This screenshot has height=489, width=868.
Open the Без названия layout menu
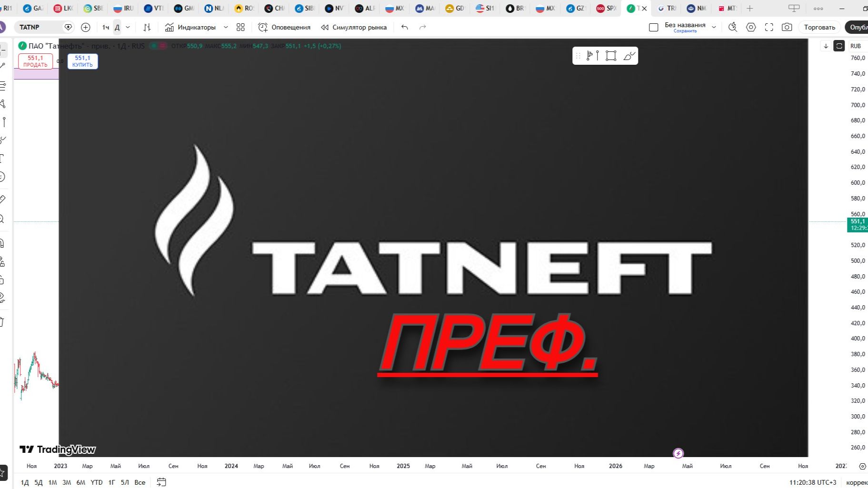[x=684, y=25]
